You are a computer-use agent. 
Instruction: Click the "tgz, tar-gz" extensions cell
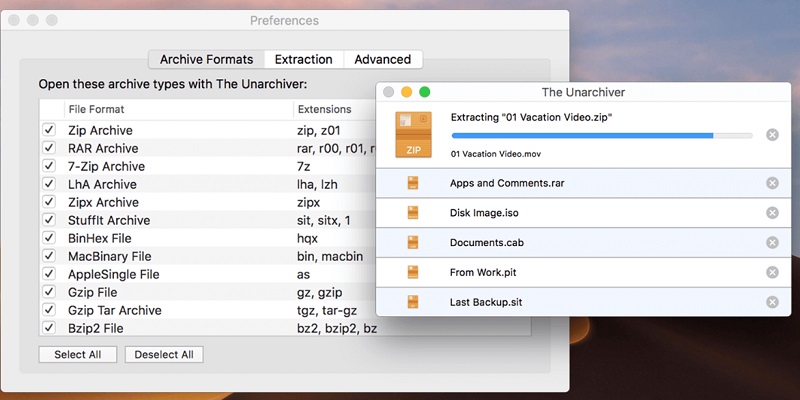coord(327,310)
